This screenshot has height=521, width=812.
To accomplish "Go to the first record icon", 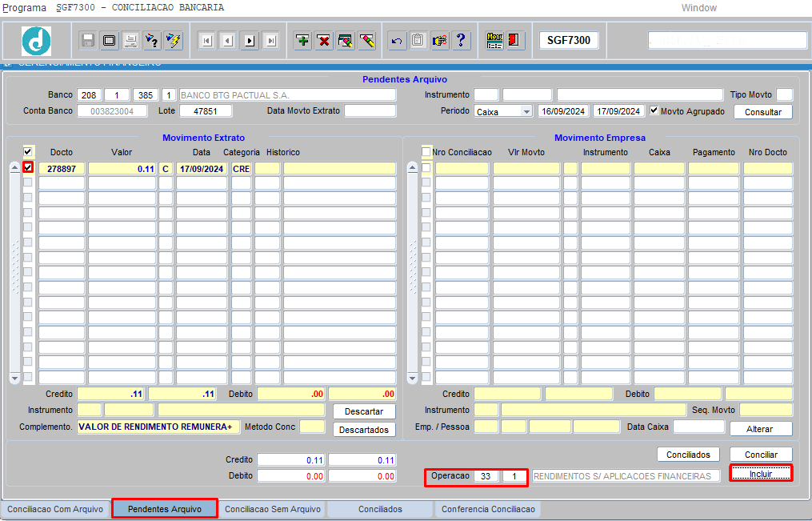I will 207,40.
